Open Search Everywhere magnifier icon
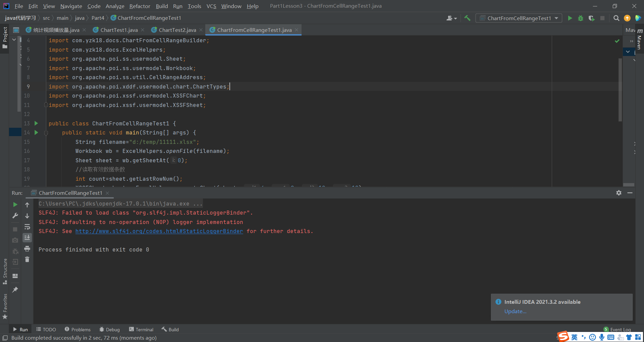Viewport: 644px width, 342px height. pyautogui.click(x=616, y=18)
